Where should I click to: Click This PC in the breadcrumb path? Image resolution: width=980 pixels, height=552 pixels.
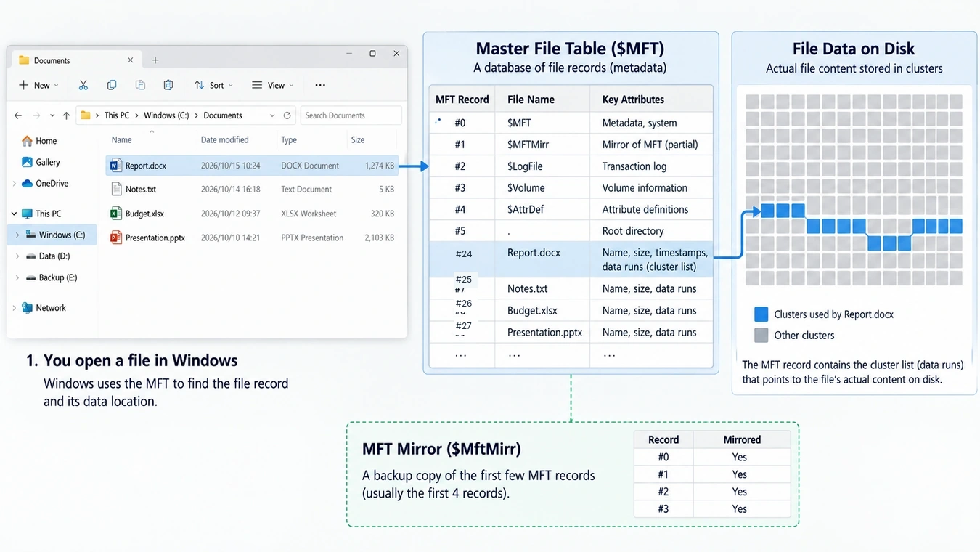coord(117,115)
